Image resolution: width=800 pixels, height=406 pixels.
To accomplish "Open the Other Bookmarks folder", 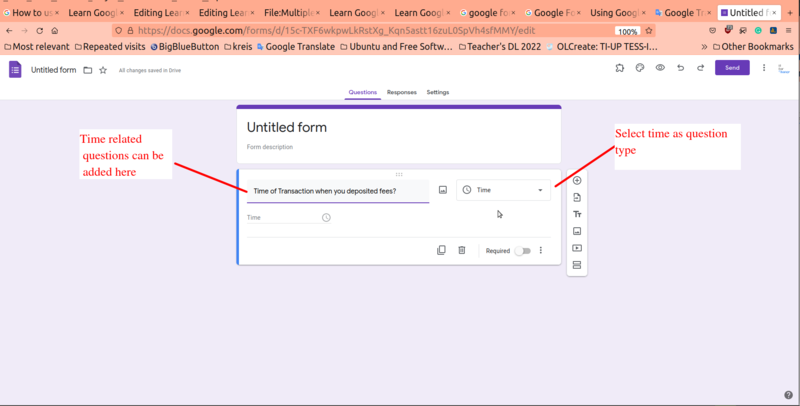I will [x=753, y=47].
